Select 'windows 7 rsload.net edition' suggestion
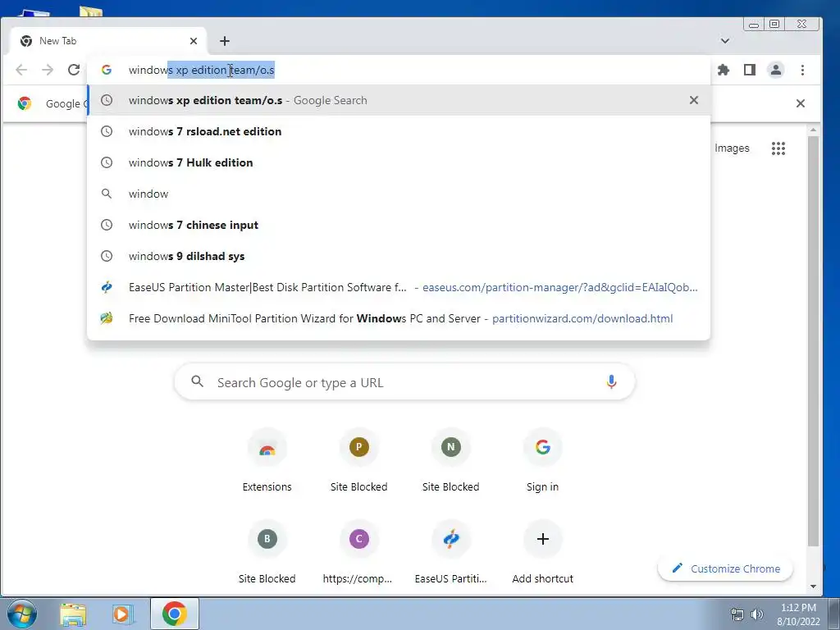Screen dimensions: 840x630 click(x=399, y=131)
